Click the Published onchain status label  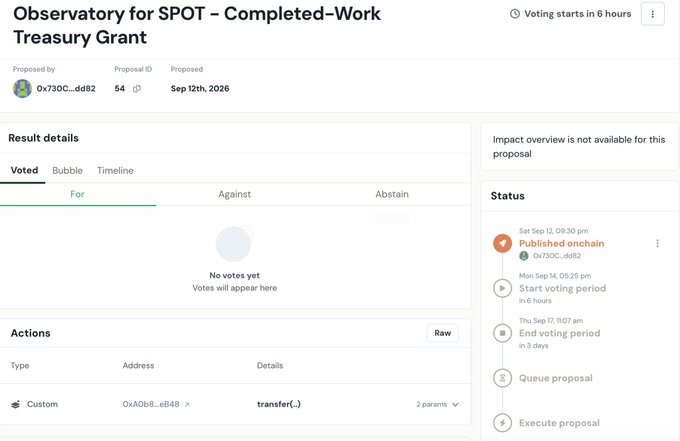562,243
